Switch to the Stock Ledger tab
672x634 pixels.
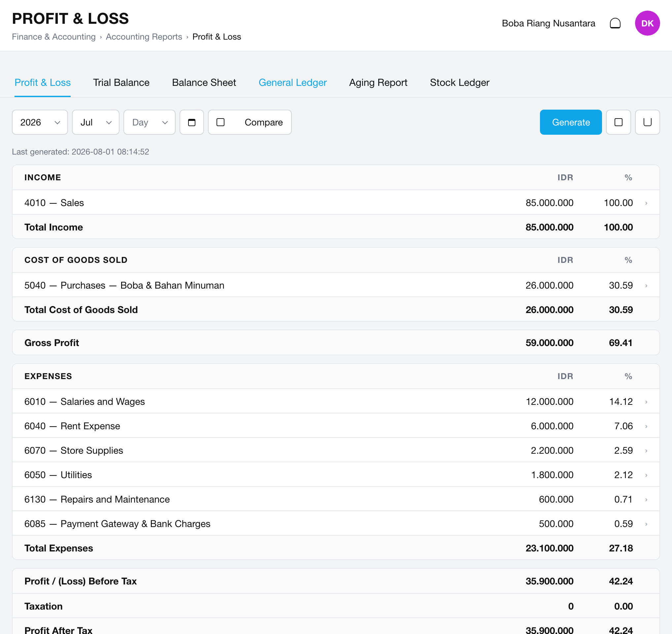point(459,83)
